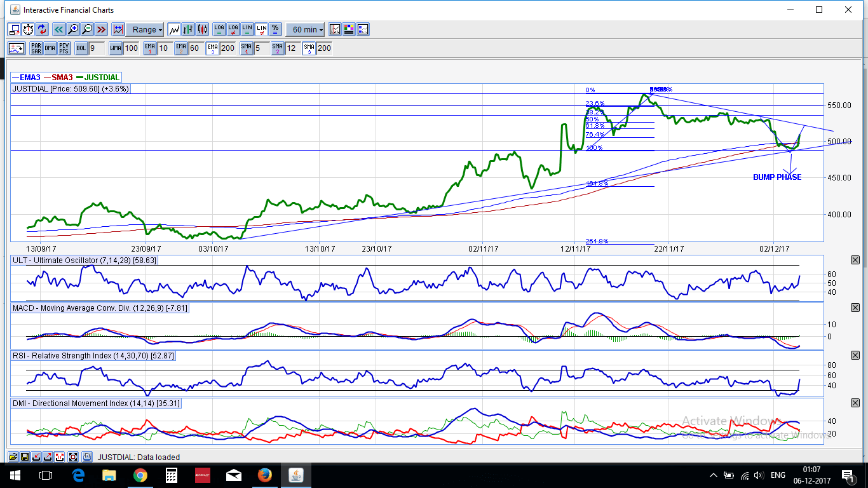Click the zoom out magnifier icon
Screen dimensions: 868x488
point(87,30)
